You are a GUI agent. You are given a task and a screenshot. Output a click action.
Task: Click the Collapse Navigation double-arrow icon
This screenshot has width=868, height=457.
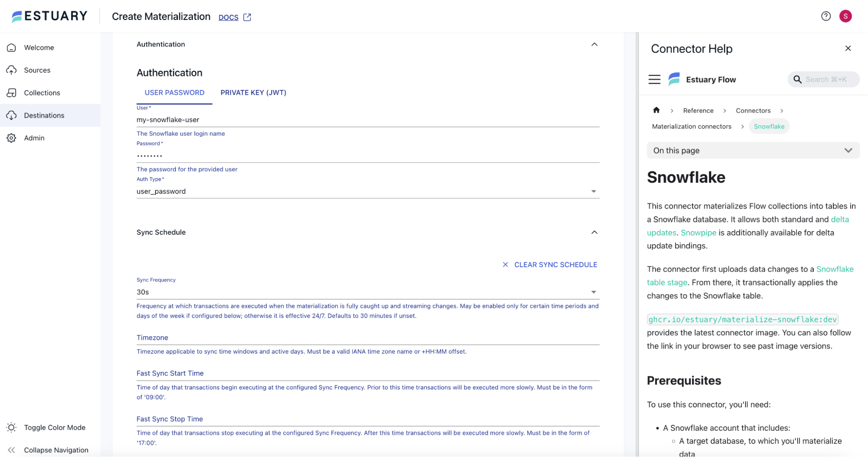(12, 450)
